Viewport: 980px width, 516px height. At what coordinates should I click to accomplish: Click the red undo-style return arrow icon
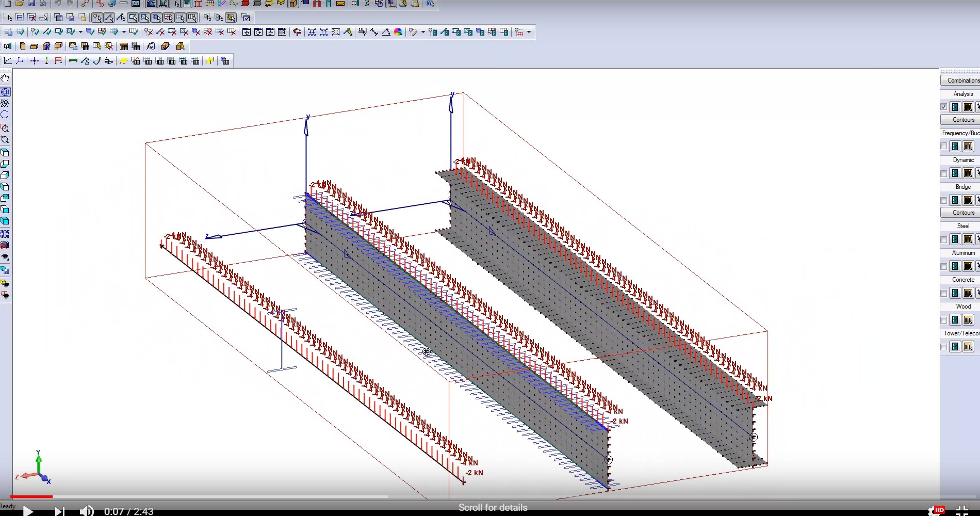pyautogui.click(x=297, y=32)
